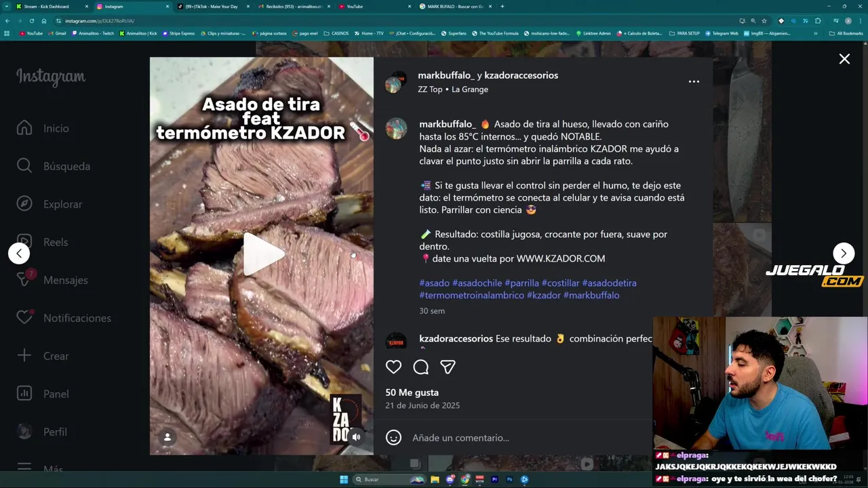Switch to MARK BUFALO Google search tab

[454, 6]
